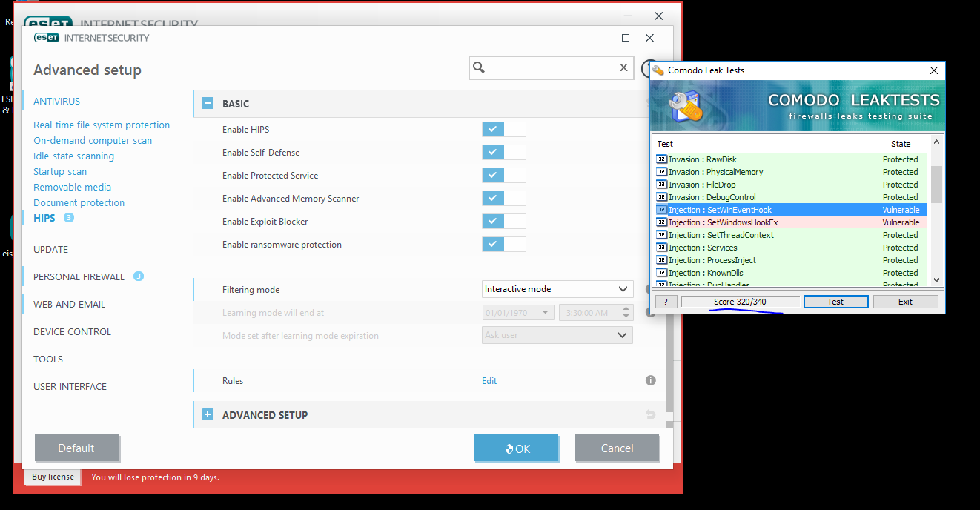Click the Comodo Leak Tests title bar icon
Screen dimensions: 980x510
[658, 70]
